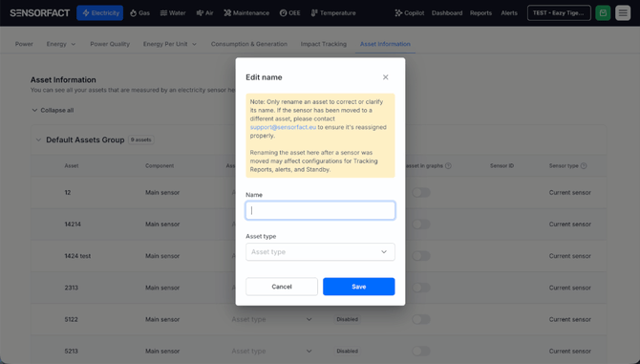Screen dimensions: 640x364
Task: Switch to Power Quality tab
Action: tap(110, 44)
